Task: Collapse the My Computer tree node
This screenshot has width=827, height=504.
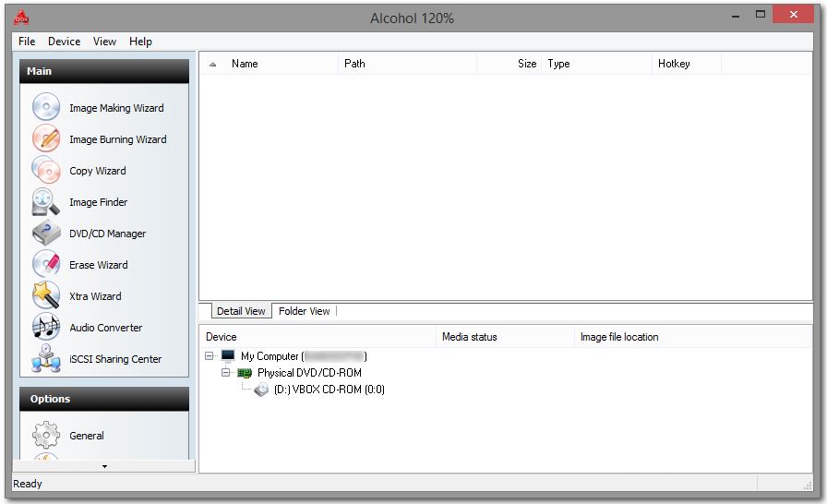Action: pos(209,356)
